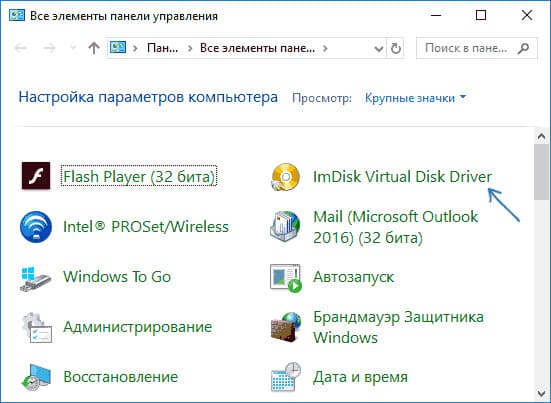Open the Intel PROSet/Wireless link
Viewport: 551px width, 403px height.
[x=146, y=227]
